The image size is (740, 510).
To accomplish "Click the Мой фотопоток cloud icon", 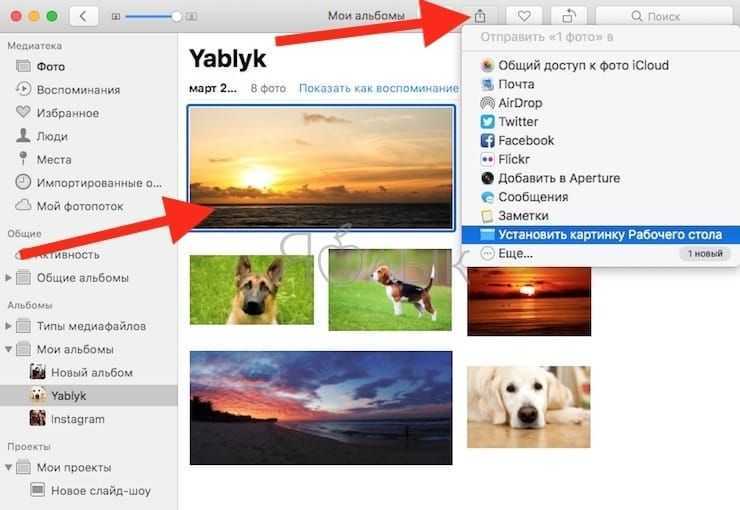I will coord(23,205).
